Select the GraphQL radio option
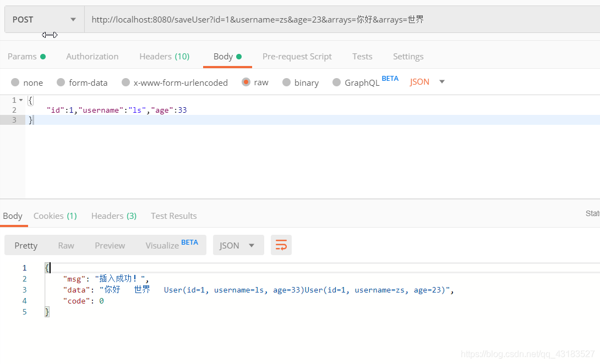The width and height of the screenshot is (600, 364). click(x=337, y=82)
